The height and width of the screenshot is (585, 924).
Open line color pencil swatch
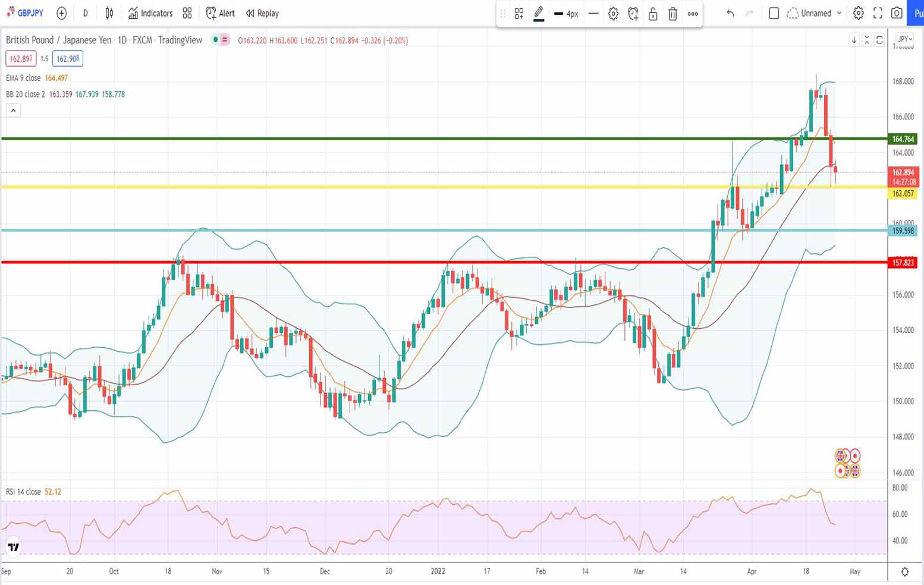point(539,13)
